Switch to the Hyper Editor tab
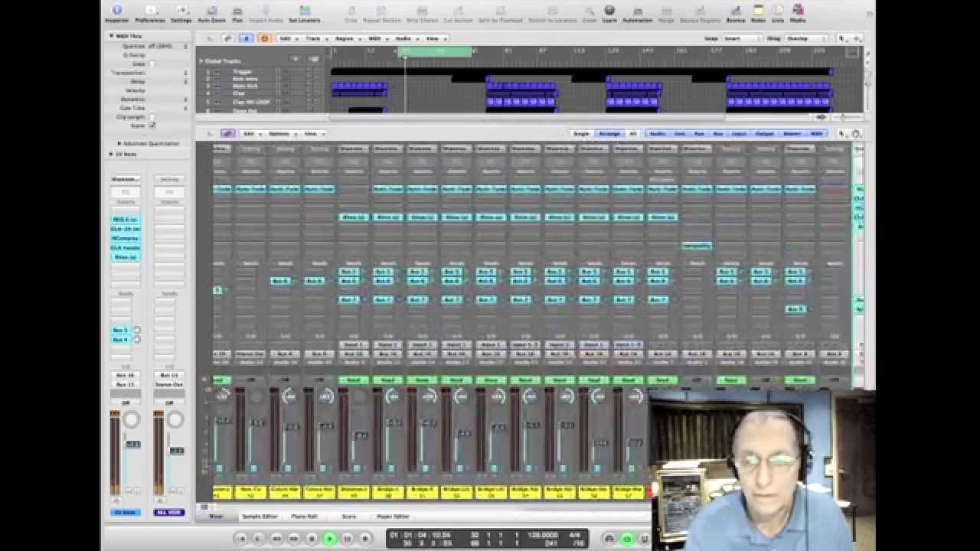Image resolution: width=980 pixels, height=551 pixels. [x=393, y=517]
